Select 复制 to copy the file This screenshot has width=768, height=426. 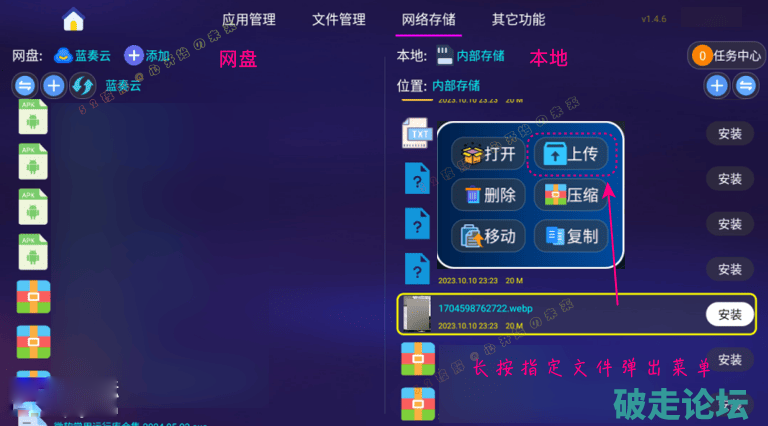pos(571,237)
